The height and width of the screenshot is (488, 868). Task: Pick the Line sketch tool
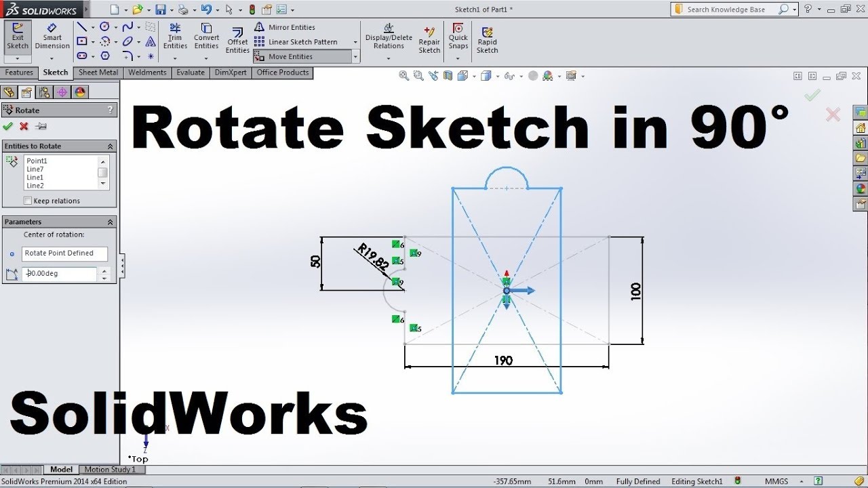click(81, 27)
